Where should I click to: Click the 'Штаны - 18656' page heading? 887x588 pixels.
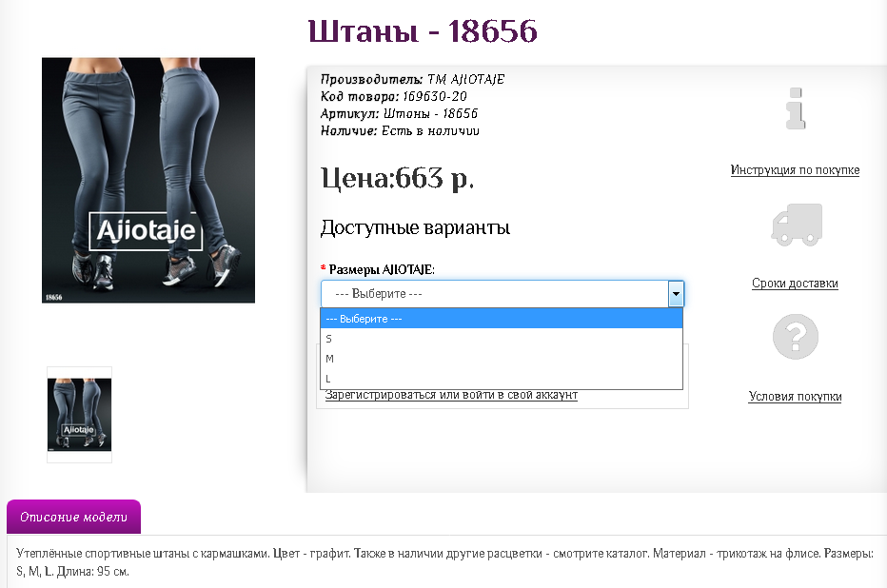coord(423,32)
